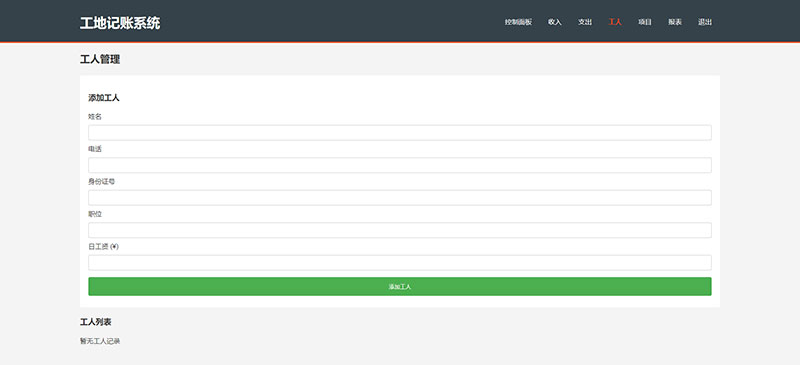Click the 工人管理 page heading

pos(100,59)
